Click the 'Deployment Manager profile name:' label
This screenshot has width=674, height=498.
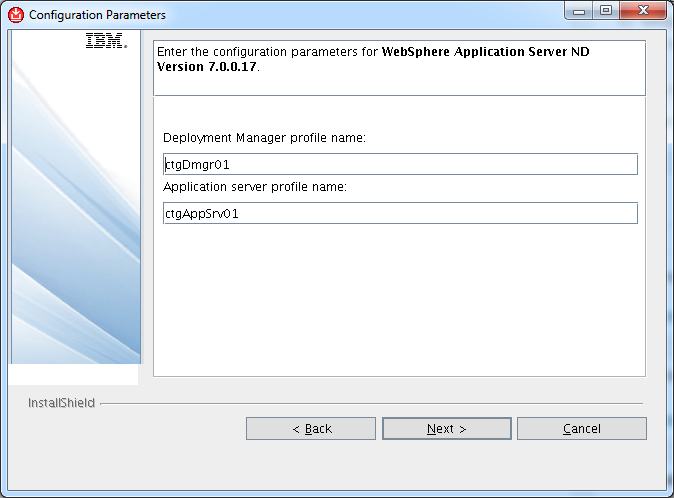click(264, 138)
